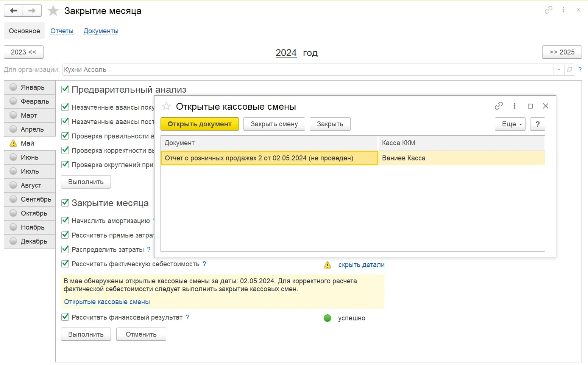The image size is (588, 365).
Task: Click the forward navigation arrow
Action: 32,11
